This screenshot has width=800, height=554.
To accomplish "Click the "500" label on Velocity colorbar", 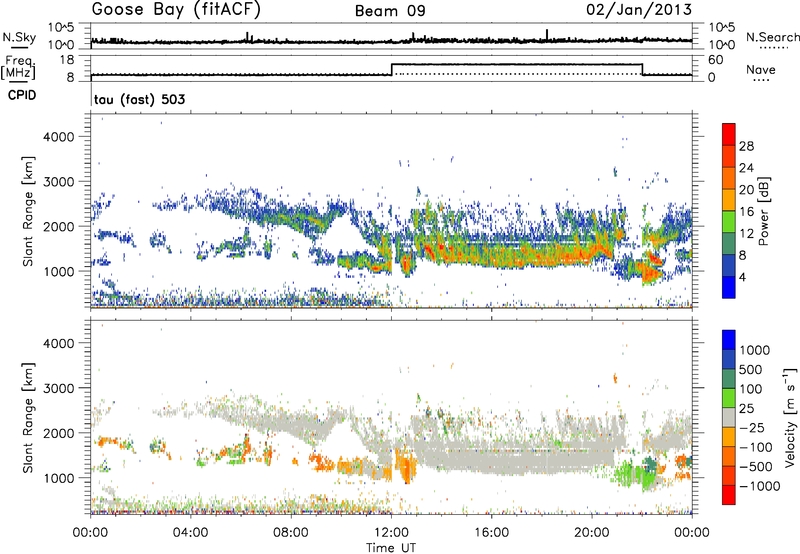I will click(x=751, y=369).
